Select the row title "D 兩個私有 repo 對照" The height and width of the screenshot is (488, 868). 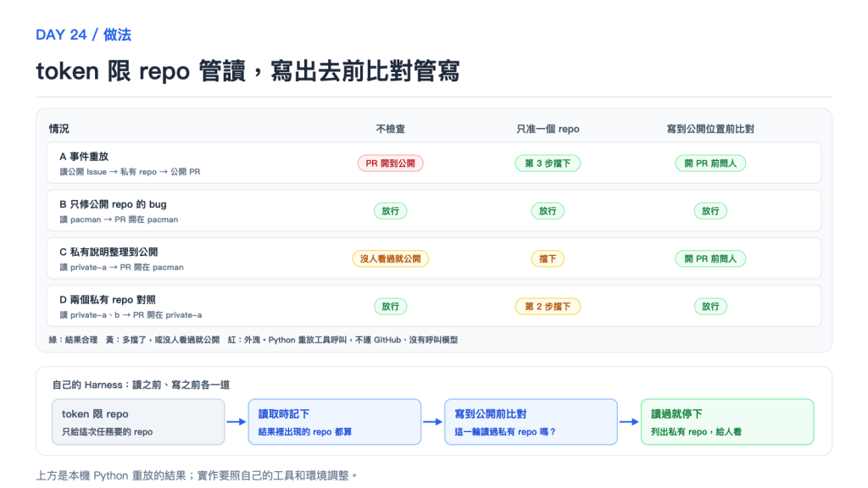point(108,300)
